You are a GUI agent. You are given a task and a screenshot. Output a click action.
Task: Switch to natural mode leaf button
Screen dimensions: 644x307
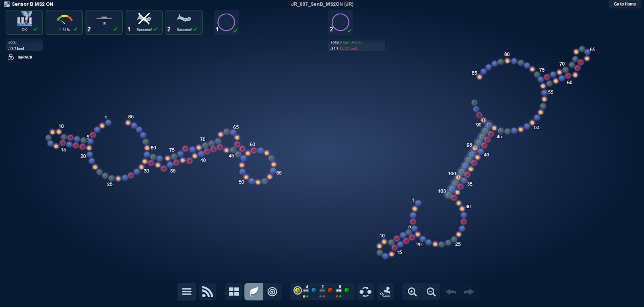point(254,292)
